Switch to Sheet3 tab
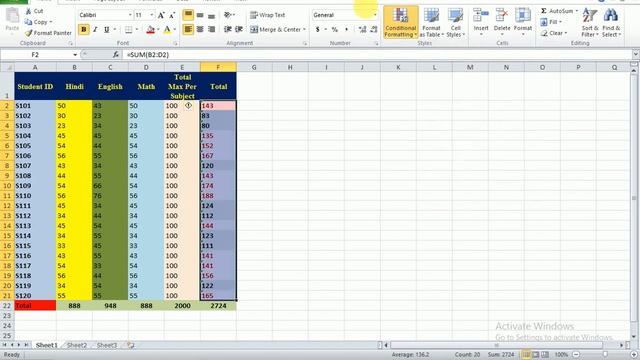 107,345
